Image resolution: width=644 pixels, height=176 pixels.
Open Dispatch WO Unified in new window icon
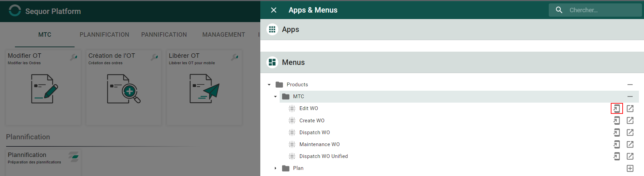[630, 156]
